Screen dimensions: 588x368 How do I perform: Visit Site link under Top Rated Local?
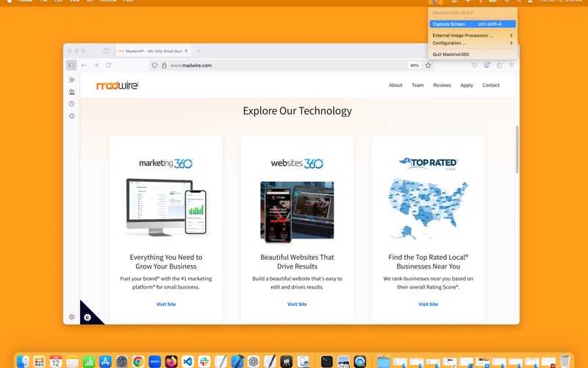coord(429,304)
